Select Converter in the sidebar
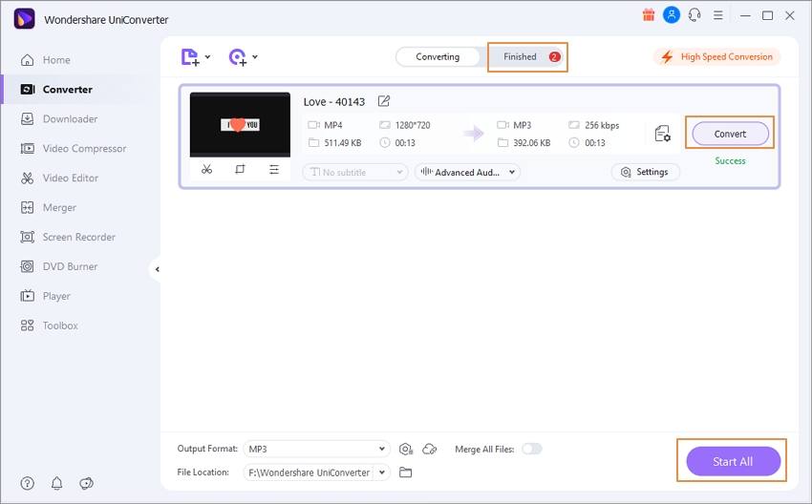The width and height of the screenshot is (812, 504). click(56, 90)
